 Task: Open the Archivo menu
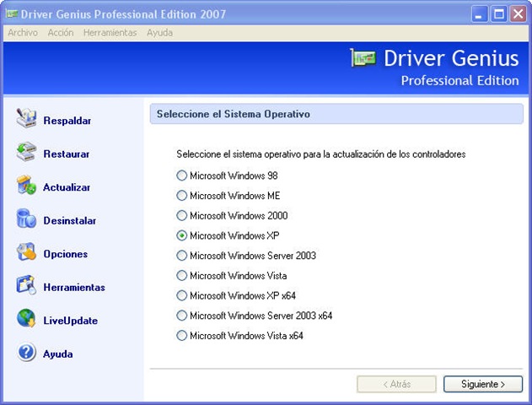[23, 33]
